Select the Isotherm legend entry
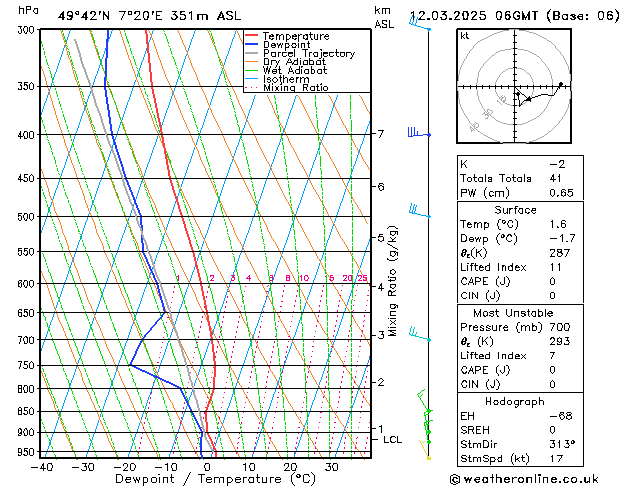Image resolution: width=629 pixels, height=486 pixels. (284, 79)
